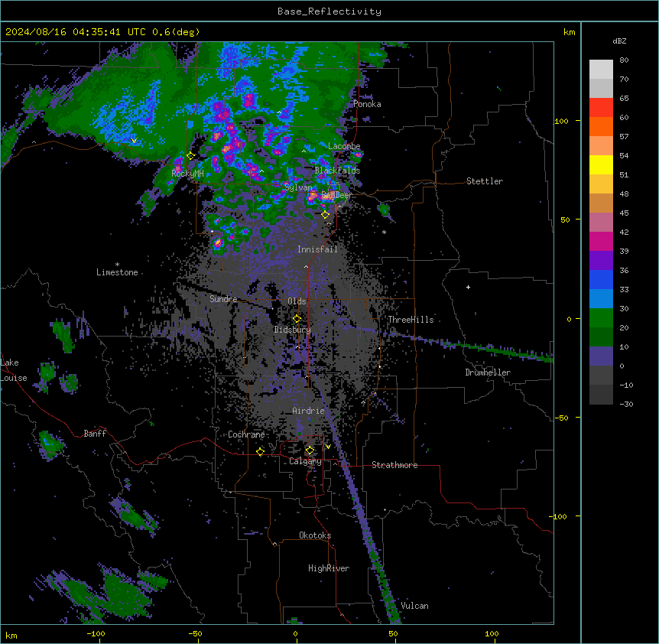Pick the slate purple 0–10 dBZ legend swatch

point(601,356)
